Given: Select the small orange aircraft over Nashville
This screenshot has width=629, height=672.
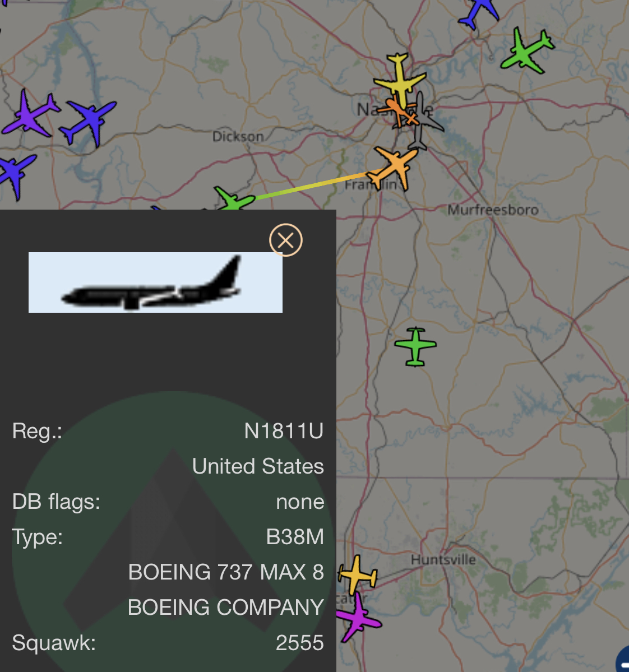Looking at the screenshot, I should (397, 112).
